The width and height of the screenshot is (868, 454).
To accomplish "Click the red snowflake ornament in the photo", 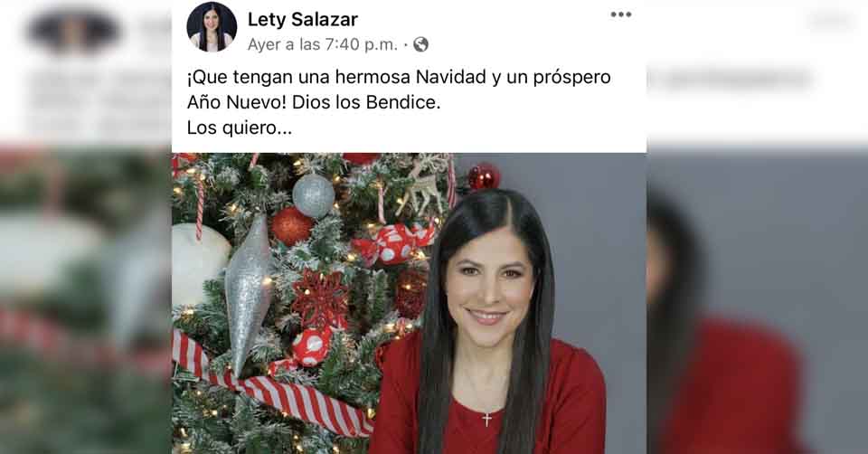I will (319, 299).
